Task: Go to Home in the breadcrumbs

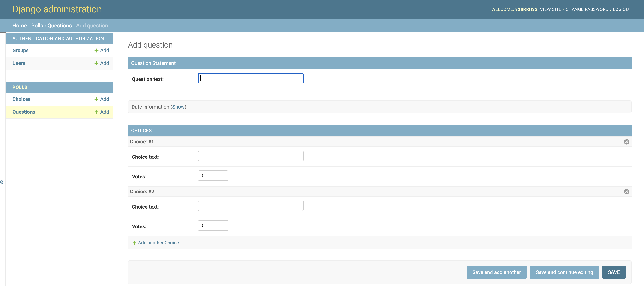Action: point(20,26)
